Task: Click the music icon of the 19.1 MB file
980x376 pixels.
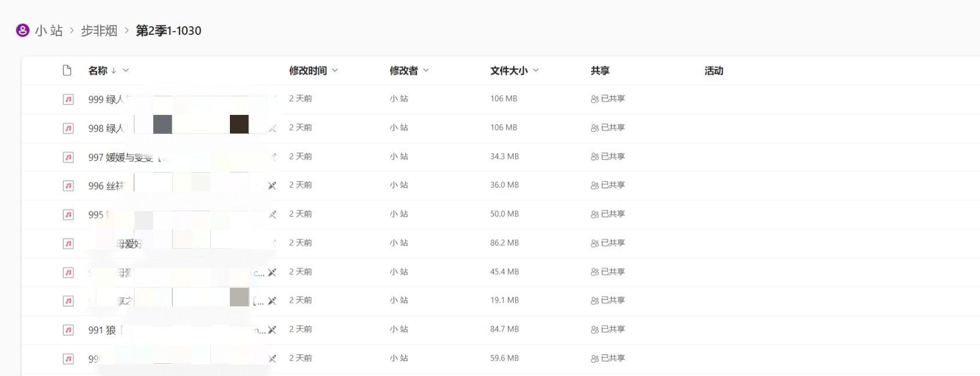Action: (68, 301)
